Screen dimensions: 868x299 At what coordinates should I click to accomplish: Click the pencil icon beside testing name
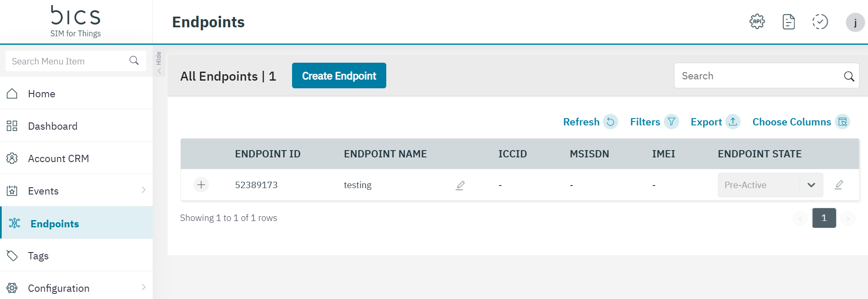(x=460, y=185)
